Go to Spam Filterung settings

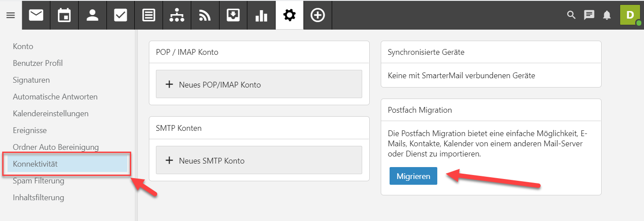[x=38, y=181]
